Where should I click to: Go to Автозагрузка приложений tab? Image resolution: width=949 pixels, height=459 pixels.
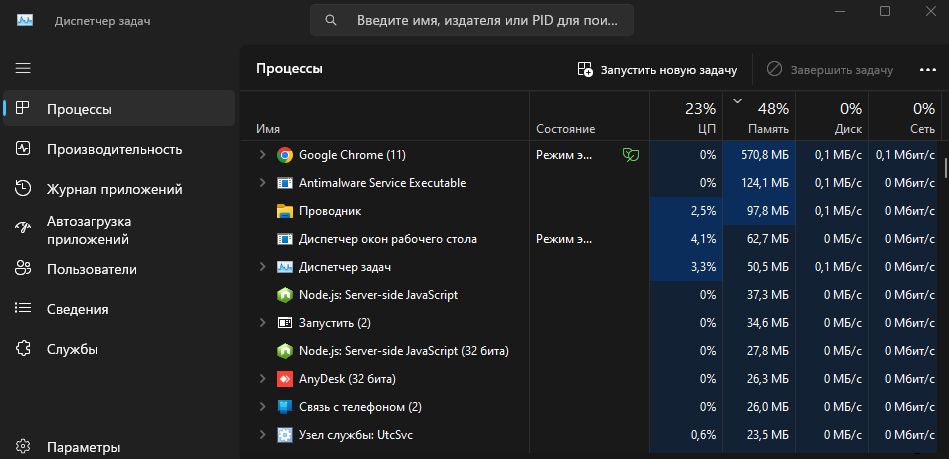pos(119,230)
